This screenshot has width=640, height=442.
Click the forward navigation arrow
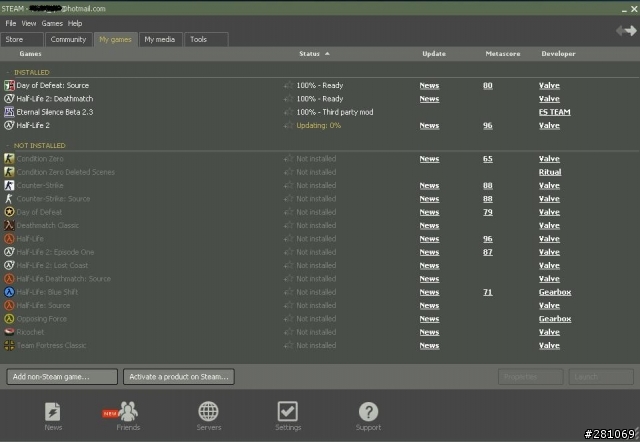631,31
